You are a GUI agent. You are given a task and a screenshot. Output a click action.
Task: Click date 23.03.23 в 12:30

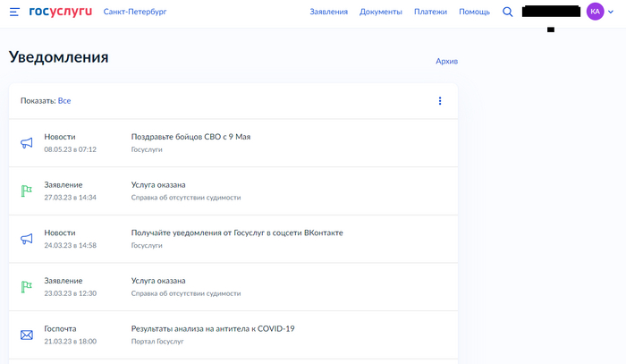point(71,293)
